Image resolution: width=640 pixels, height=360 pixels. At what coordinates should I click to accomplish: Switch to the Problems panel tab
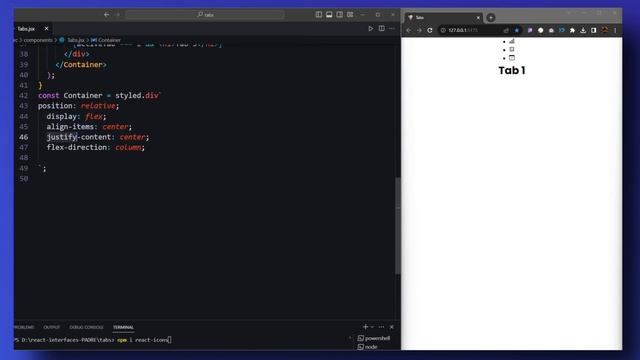(24, 327)
